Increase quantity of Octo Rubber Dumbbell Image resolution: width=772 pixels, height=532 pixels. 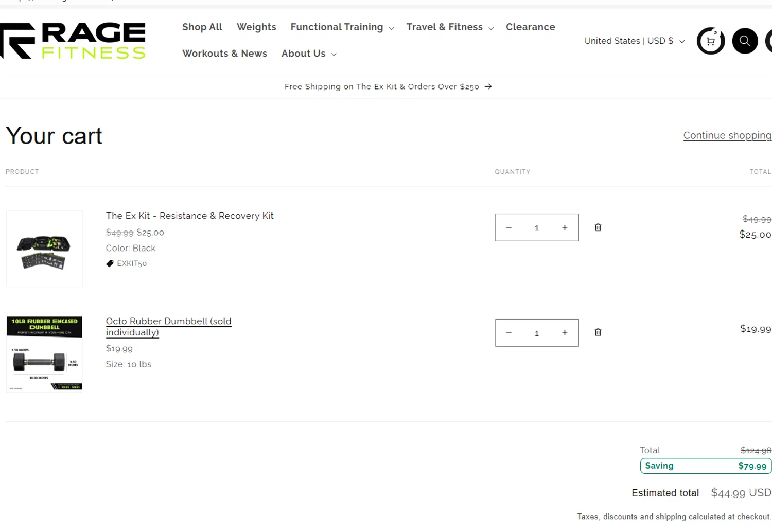[565, 333]
